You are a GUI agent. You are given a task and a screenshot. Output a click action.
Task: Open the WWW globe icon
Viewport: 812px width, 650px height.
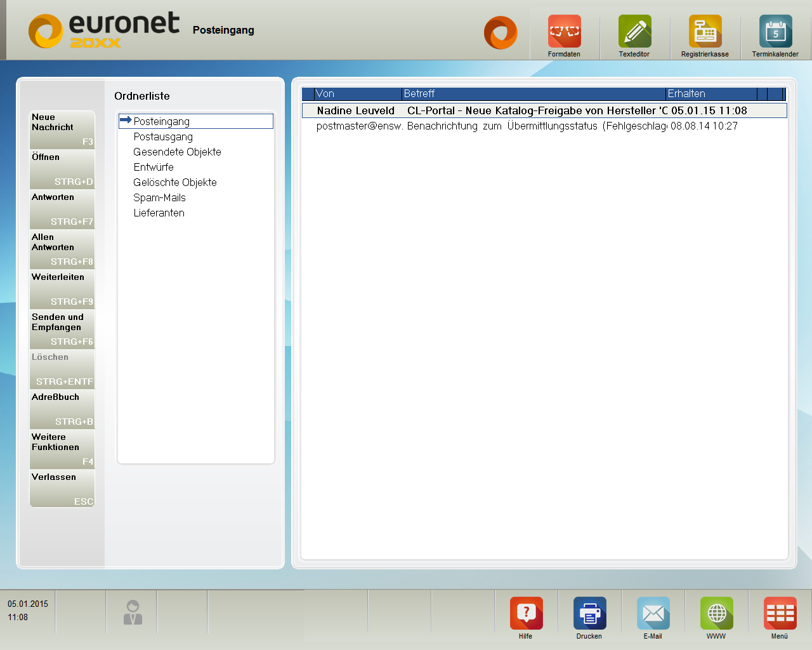716,613
